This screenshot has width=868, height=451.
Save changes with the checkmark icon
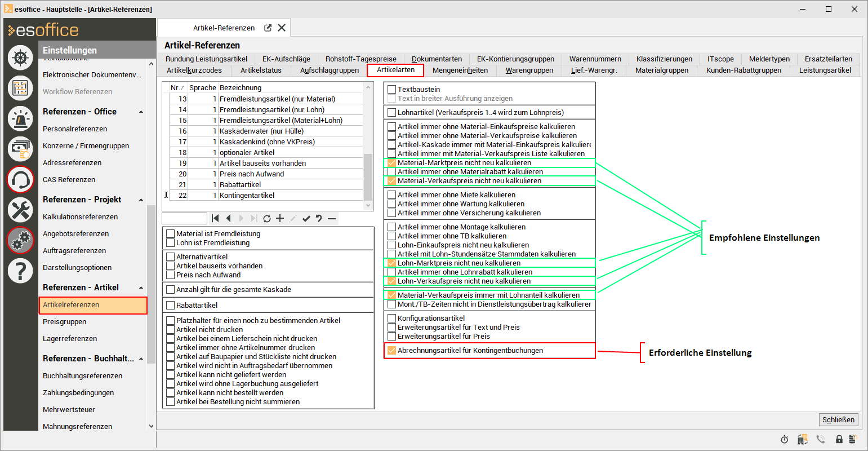coord(306,218)
